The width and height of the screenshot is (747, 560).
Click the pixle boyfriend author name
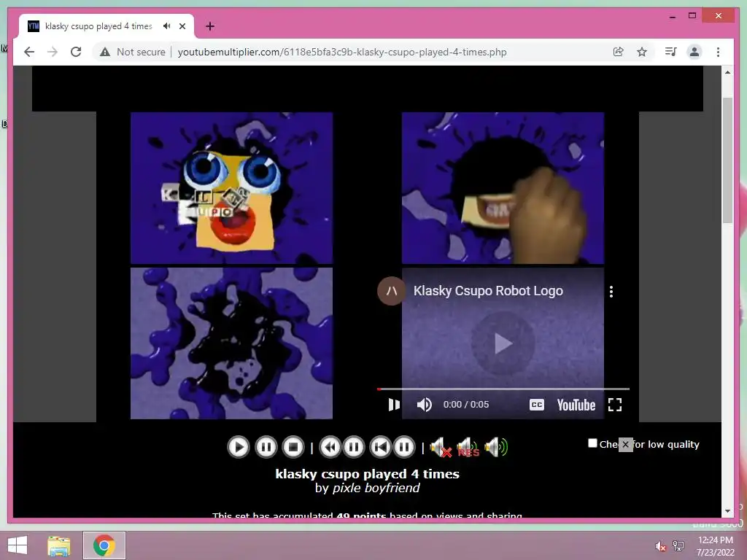click(x=376, y=488)
